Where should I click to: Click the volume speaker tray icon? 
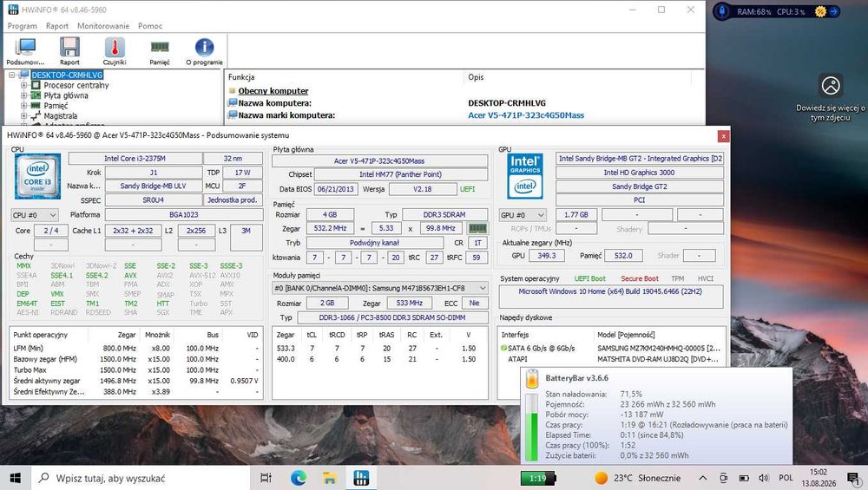(x=764, y=478)
